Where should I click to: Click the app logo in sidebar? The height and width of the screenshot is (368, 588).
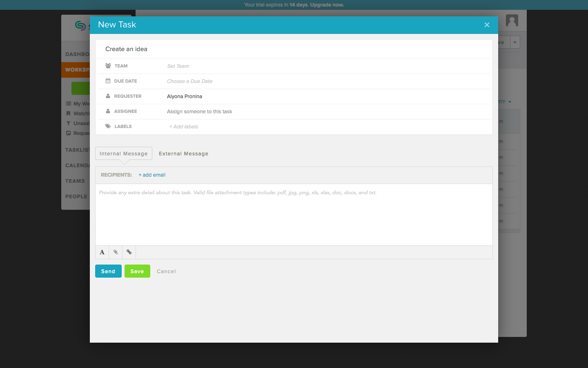coord(81,26)
